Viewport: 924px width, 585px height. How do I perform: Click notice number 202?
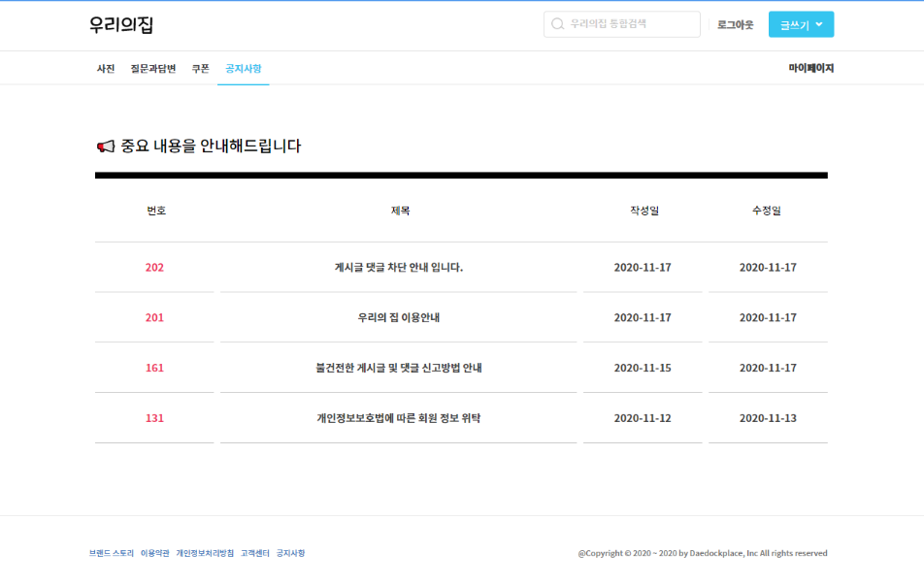coord(153,267)
